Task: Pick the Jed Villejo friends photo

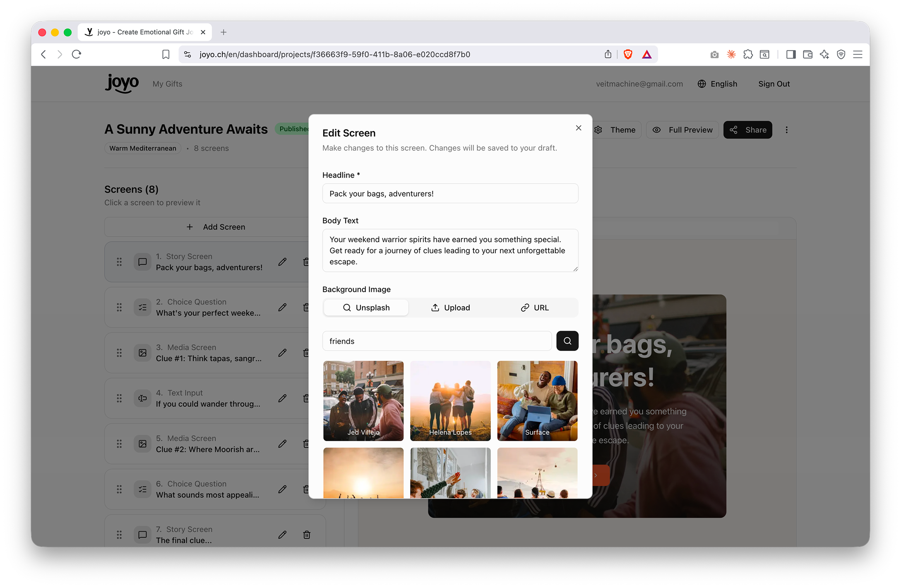Action: pyautogui.click(x=363, y=401)
